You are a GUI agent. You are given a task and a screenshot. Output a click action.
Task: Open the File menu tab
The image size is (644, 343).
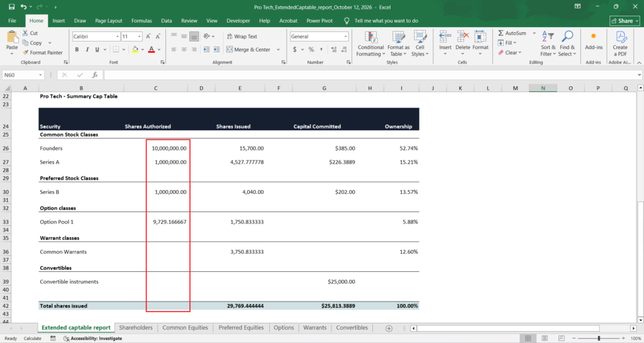point(13,21)
